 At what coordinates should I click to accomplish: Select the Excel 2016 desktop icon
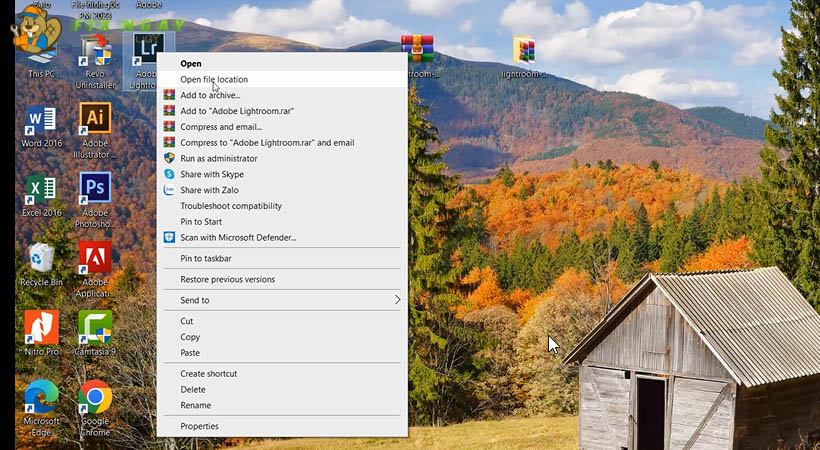41,196
